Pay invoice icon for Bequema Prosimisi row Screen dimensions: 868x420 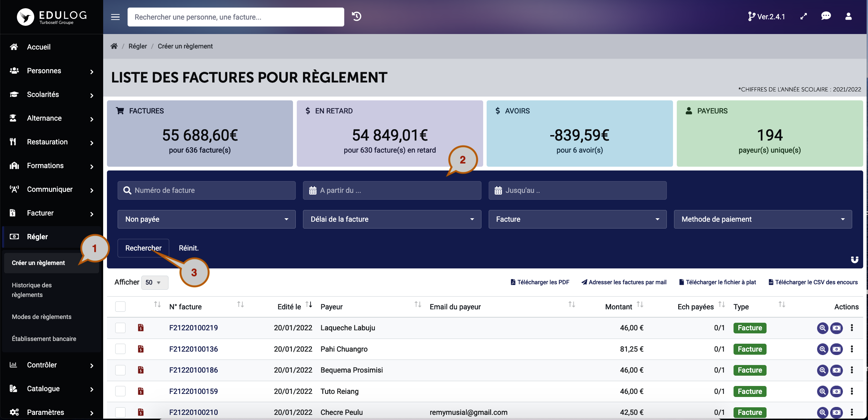(836, 370)
